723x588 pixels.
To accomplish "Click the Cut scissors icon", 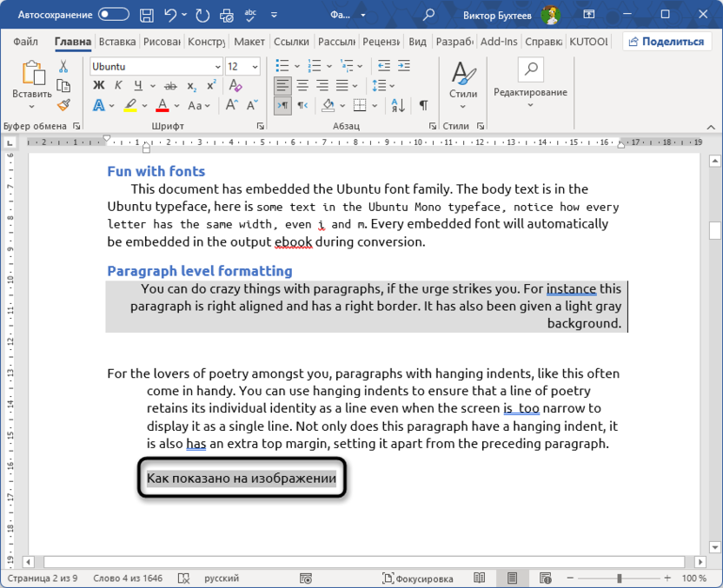I will (x=63, y=66).
